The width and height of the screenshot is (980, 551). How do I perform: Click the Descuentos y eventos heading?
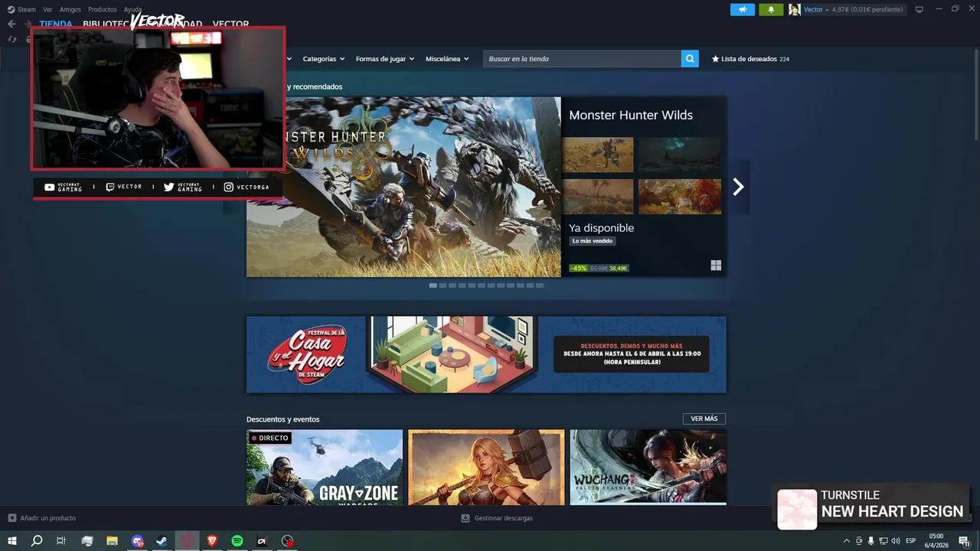[x=283, y=419]
